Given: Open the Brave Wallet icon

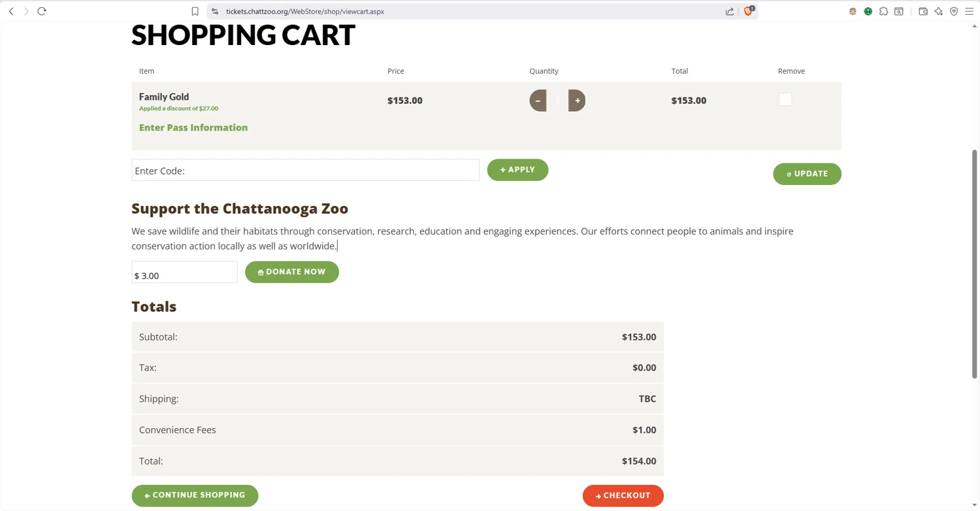Looking at the screenshot, I should tap(923, 11).
